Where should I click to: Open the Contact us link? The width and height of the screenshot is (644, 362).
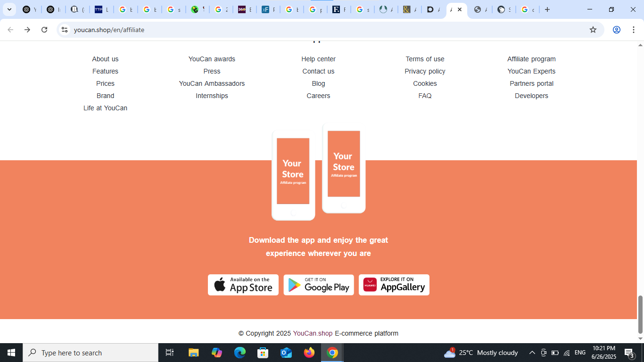pyautogui.click(x=318, y=71)
